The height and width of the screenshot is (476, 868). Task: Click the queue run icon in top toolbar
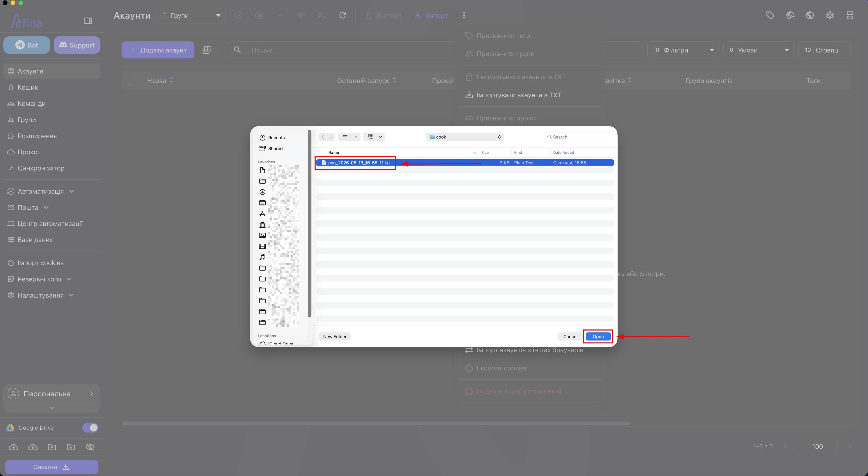coord(321,16)
